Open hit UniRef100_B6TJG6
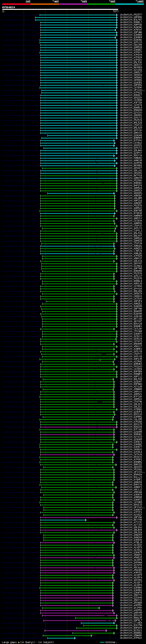The height and width of the screenshot is (644, 146). (x=131, y=318)
